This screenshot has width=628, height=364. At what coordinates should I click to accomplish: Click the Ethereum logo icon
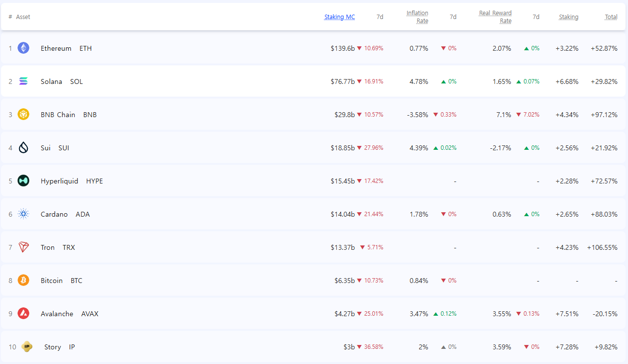click(23, 48)
